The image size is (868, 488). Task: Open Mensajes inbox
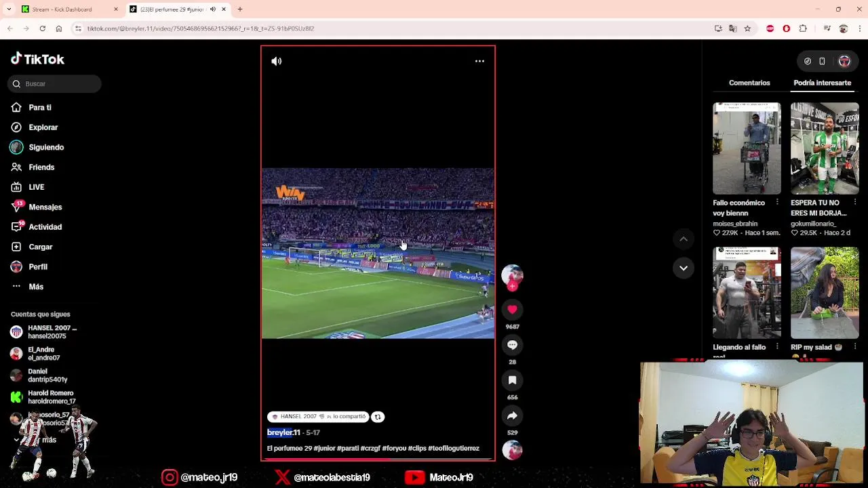[37, 207]
